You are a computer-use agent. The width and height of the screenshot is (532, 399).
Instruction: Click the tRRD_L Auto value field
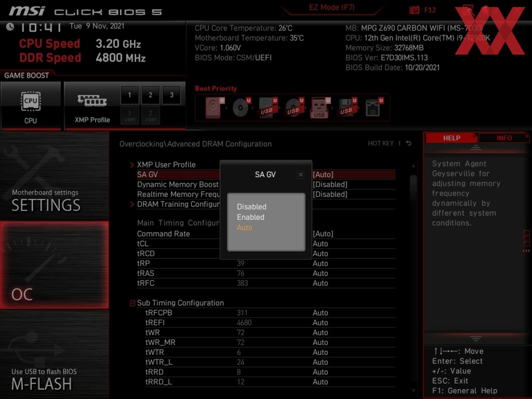coord(320,382)
